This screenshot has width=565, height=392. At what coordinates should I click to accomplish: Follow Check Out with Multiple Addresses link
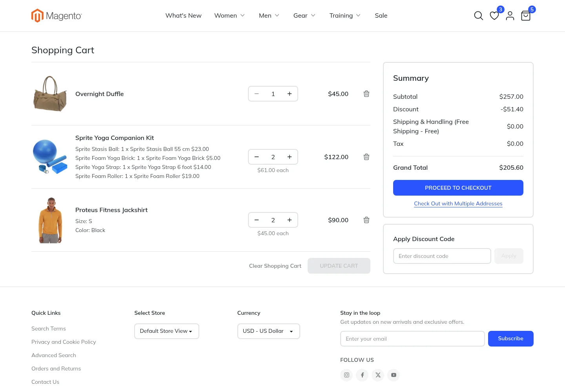click(x=458, y=203)
